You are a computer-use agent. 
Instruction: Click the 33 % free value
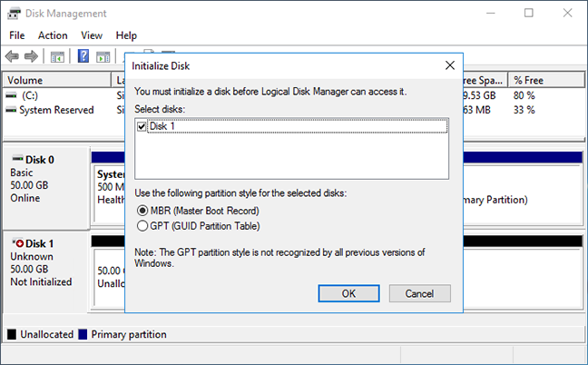point(524,110)
